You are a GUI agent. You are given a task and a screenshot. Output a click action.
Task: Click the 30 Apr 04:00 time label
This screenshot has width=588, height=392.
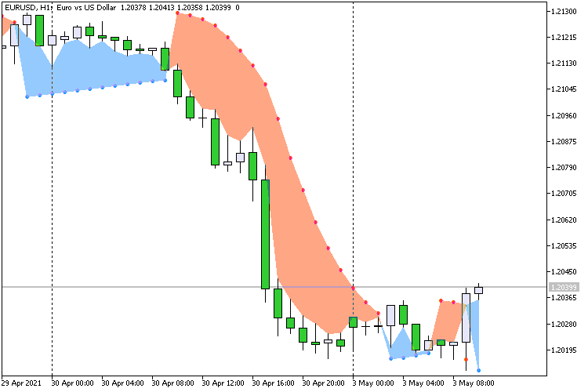click(122, 383)
